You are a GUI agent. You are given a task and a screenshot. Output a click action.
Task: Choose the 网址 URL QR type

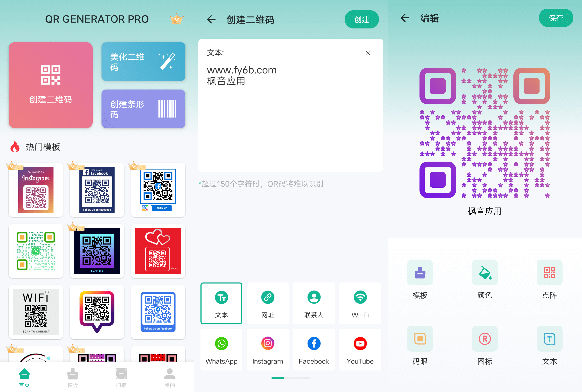[268, 303]
